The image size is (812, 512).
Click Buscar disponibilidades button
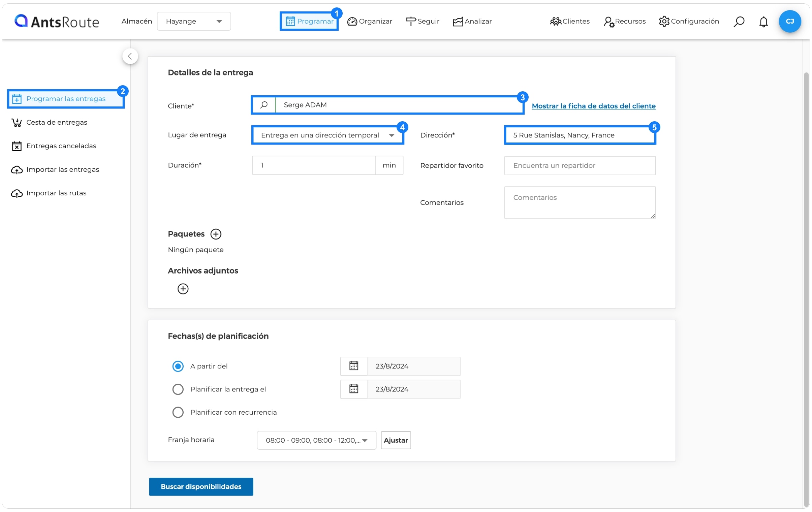click(201, 487)
